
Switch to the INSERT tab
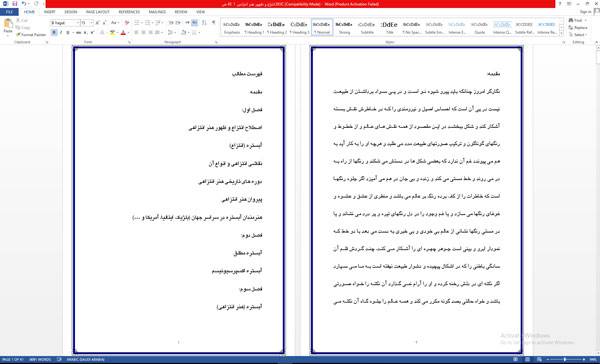click(49, 12)
